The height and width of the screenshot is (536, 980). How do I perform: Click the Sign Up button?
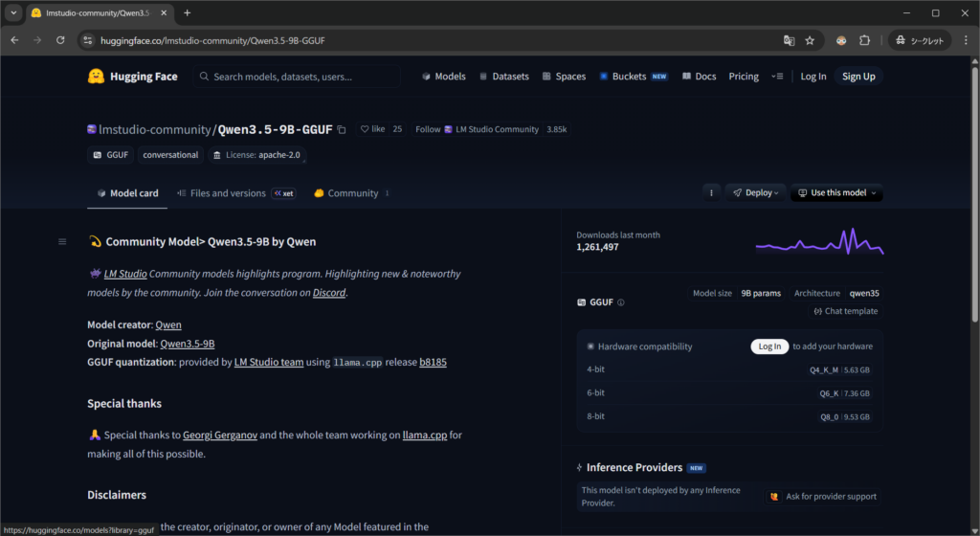click(857, 77)
